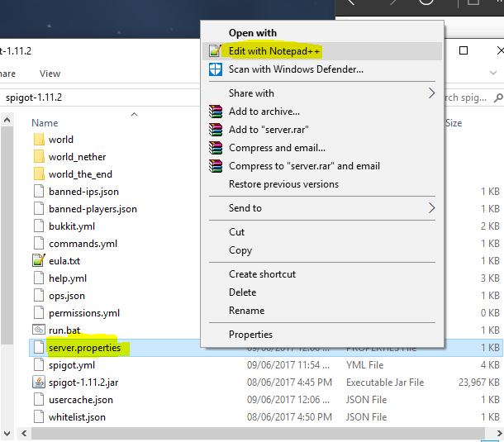Image resolution: width=504 pixels, height=442 pixels.
Task: Click WinRAR icon beside Add to "server.rar"
Action: tap(216, 130)
